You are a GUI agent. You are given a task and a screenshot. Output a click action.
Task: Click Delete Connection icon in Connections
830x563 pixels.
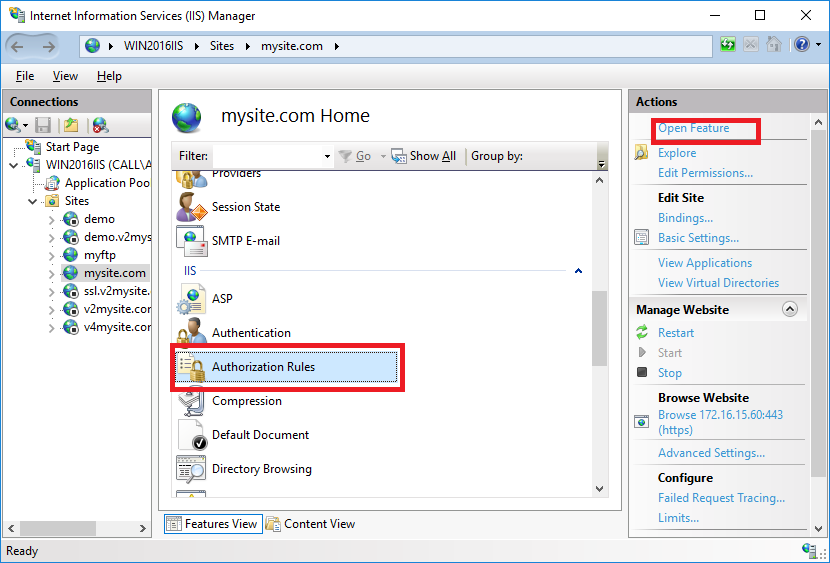click(101, 125)
